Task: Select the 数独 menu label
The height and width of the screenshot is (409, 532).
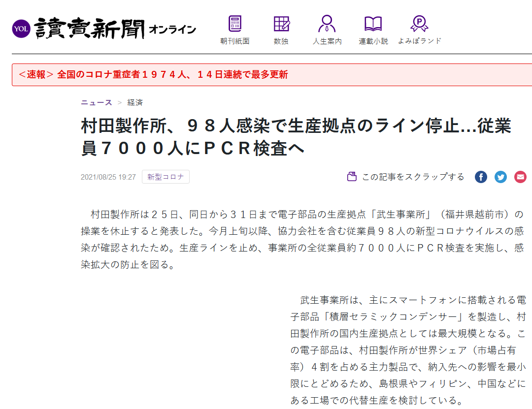Action: (281, 41)
